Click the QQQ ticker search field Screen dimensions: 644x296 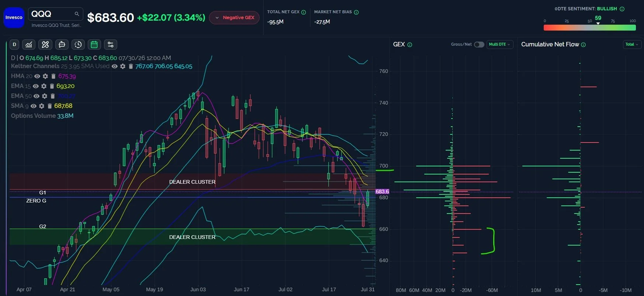click(55, 14)
